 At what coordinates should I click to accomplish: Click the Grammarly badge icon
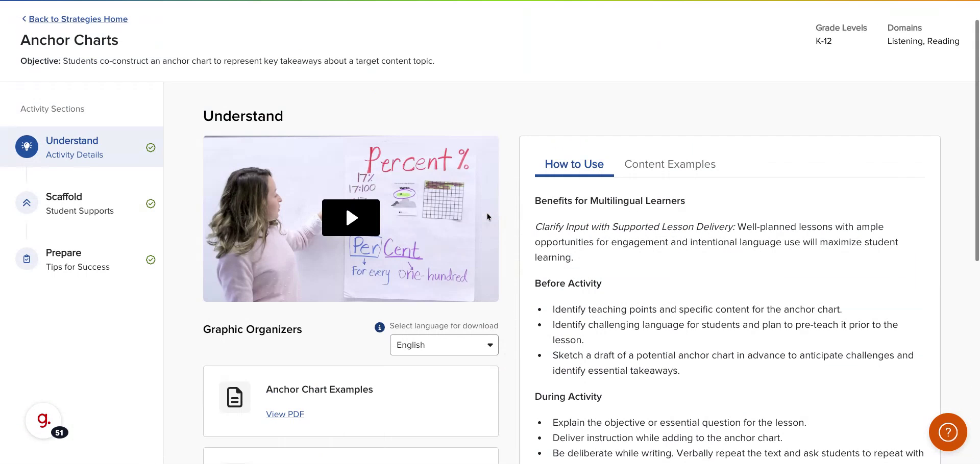[44, 421]
